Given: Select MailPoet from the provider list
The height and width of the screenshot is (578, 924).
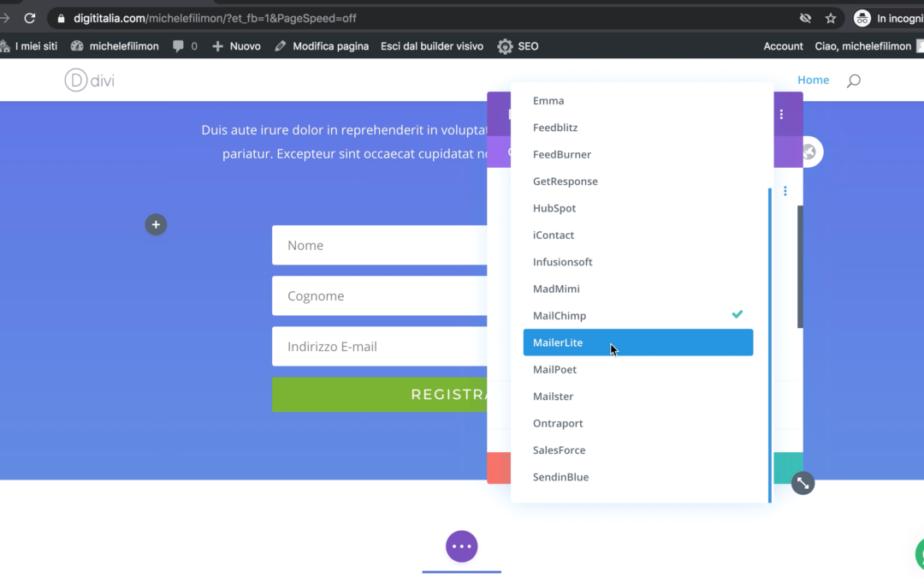Looking at the screenshot, I should [x=638, y=369].
